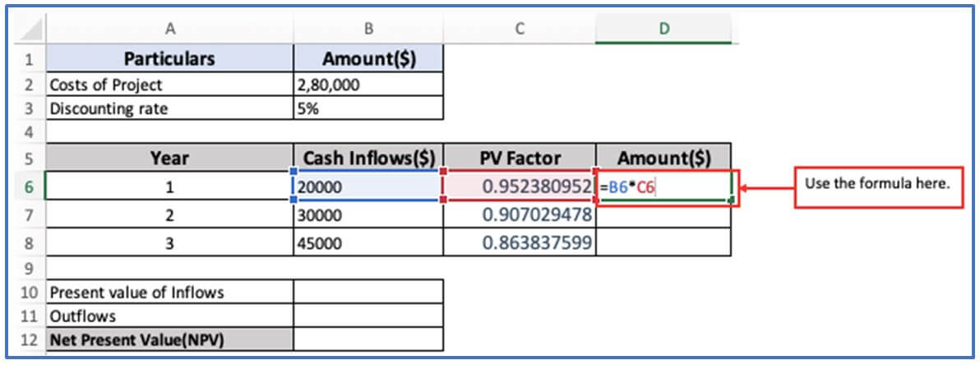Viewport: 980px width, 365px height.
Task: Select the 0.952380952 PV factor cell
Action: tap(520, 187)
